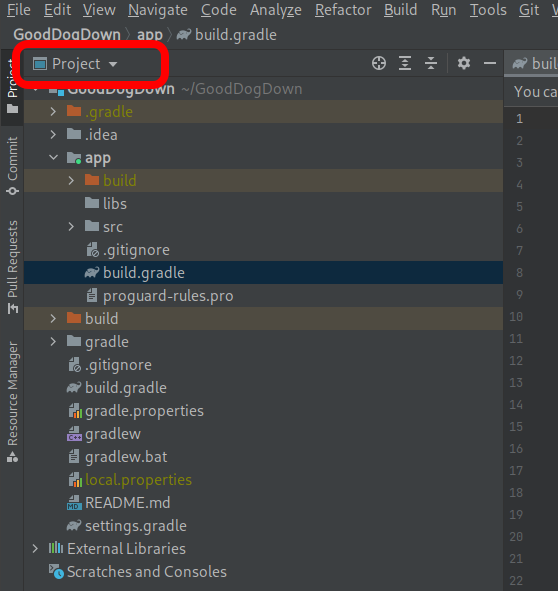Expand the .gradle folder

pyautogui.click(x=53, y=112)
